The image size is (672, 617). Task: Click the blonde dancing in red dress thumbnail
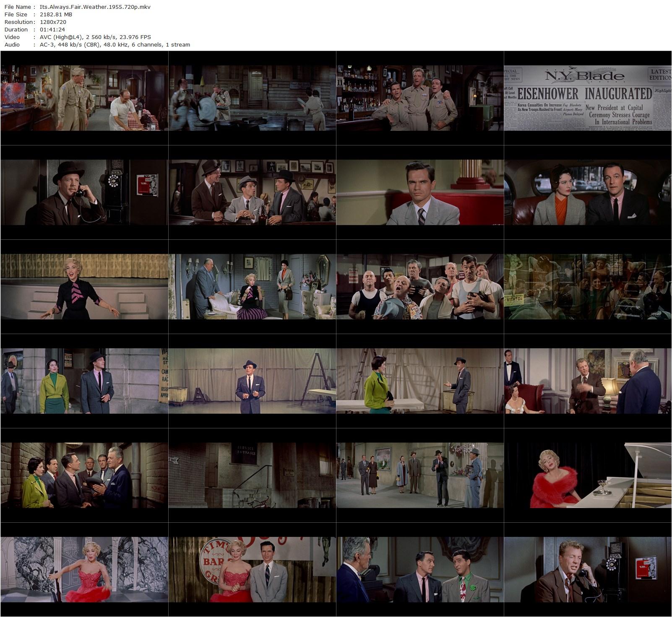(x=84, y=570)
